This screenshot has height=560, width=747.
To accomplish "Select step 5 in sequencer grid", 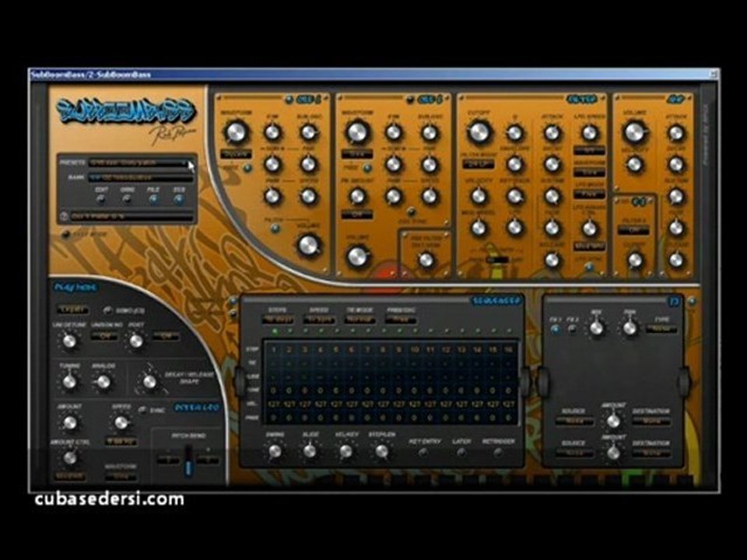I will click(x=336, y=350).
